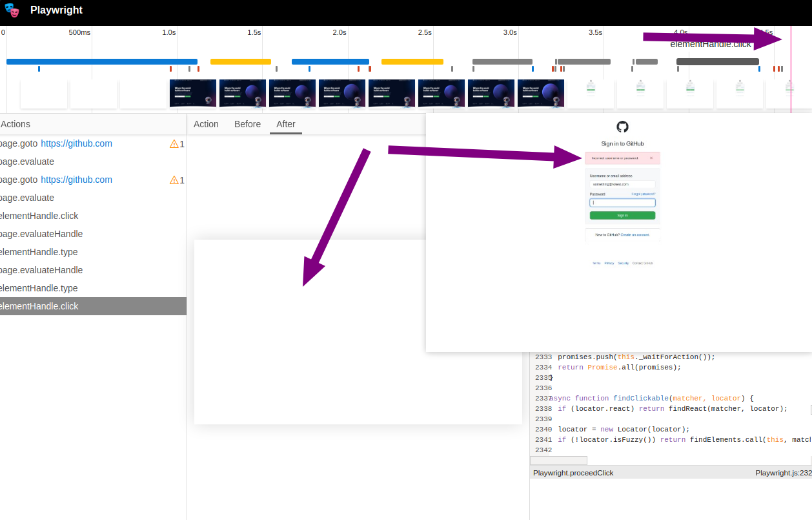Viewport: 812px width, 520px height.
Task: Open the Privacy footer link
Action: [x=609, y=263]
